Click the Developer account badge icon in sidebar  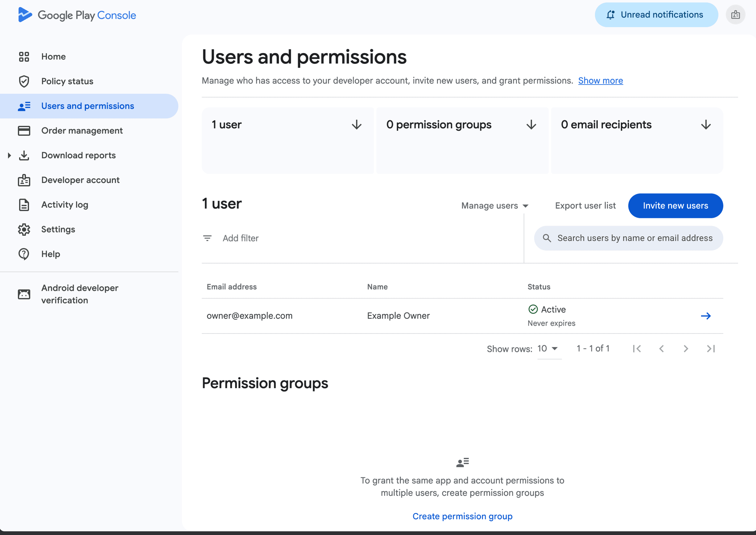point(24,180)
